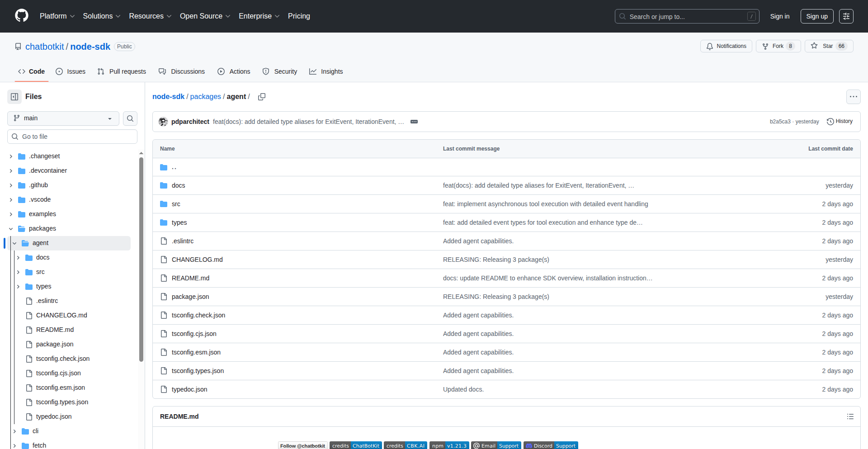The image size is (868, 449).
Task: Collapse the file tree side panel icon
Action: [14, 97]
